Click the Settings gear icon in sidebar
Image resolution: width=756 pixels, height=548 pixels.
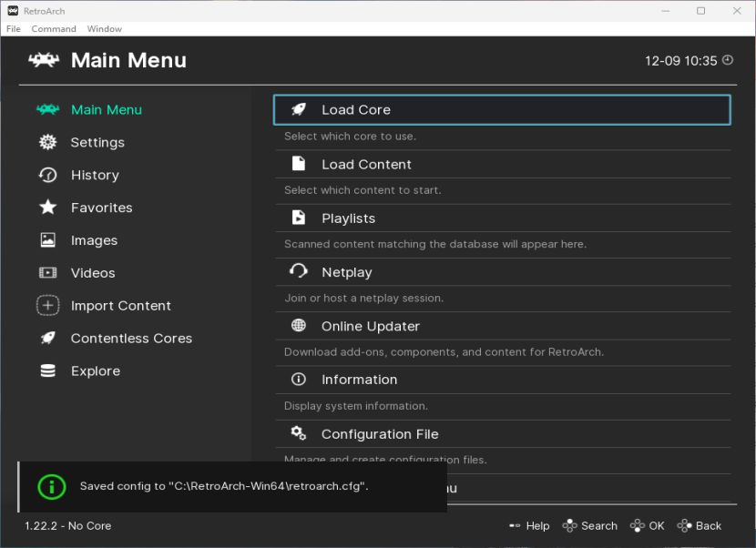click(x=47, y=142)
